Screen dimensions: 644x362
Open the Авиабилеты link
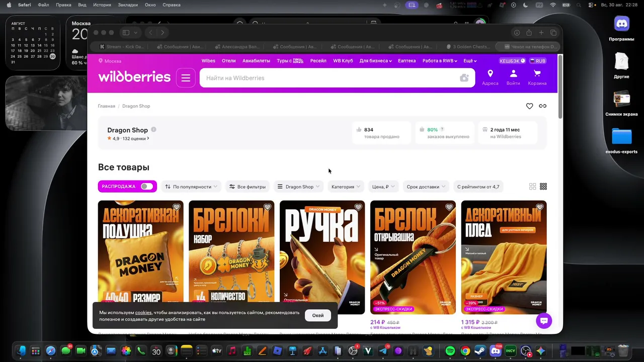pos(256,61)
